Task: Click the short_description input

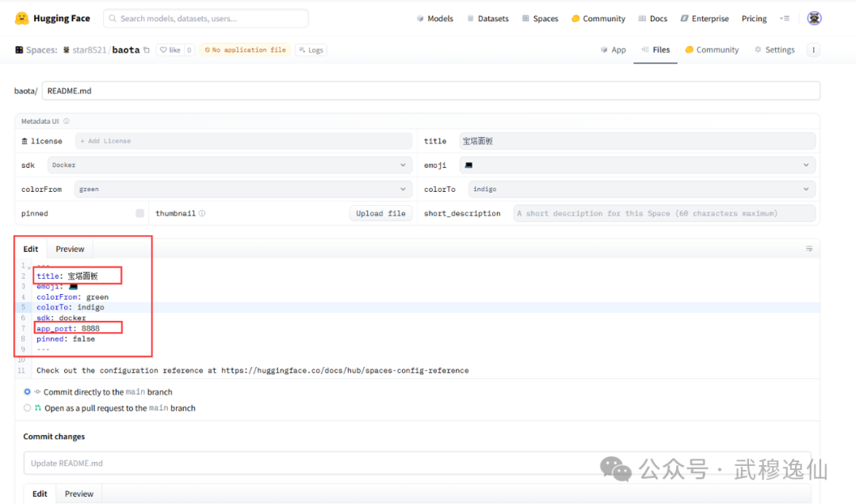Action: tap(664, 213)
